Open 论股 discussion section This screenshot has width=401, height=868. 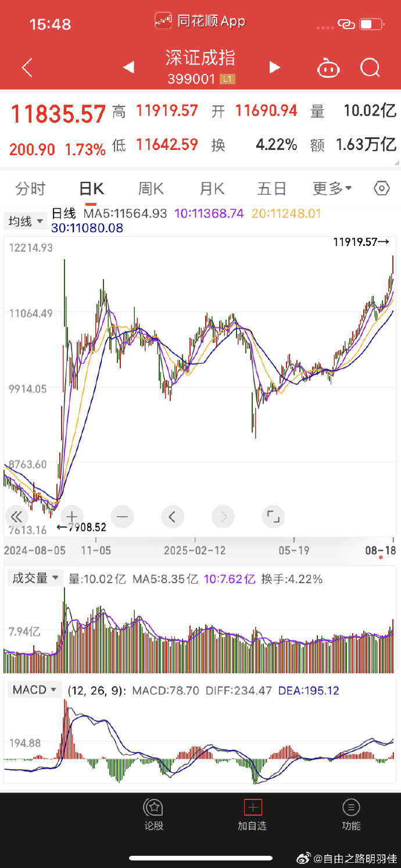coord(153,814)
